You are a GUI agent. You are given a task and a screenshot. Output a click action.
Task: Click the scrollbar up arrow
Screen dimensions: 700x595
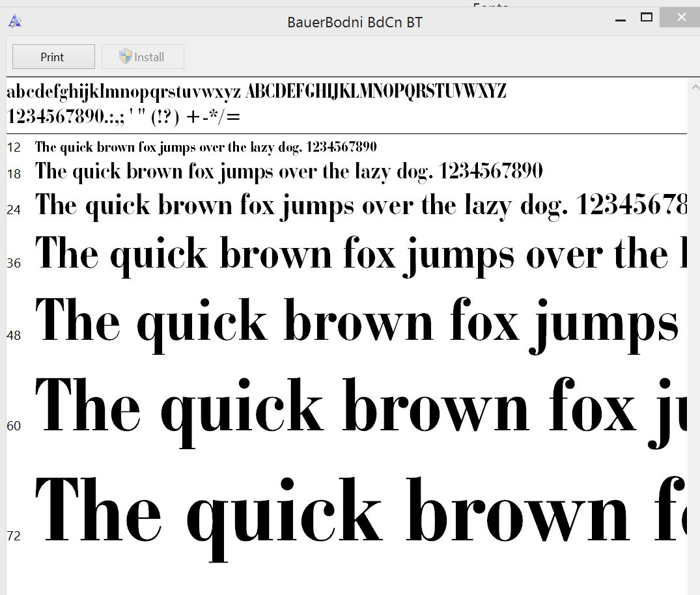coord(694,85)
